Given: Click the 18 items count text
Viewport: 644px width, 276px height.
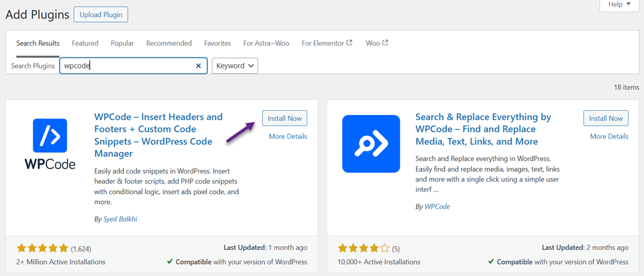Looking at the screenshot, I should pos(626,87).
